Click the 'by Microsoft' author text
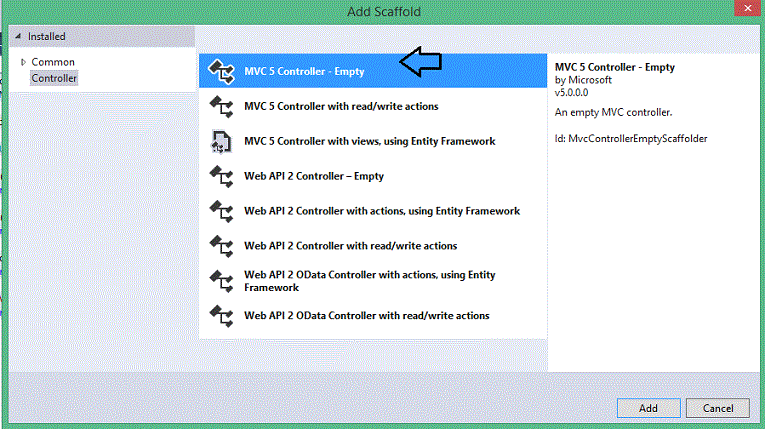This screenshot has width=765, height=429. (583, 80)
